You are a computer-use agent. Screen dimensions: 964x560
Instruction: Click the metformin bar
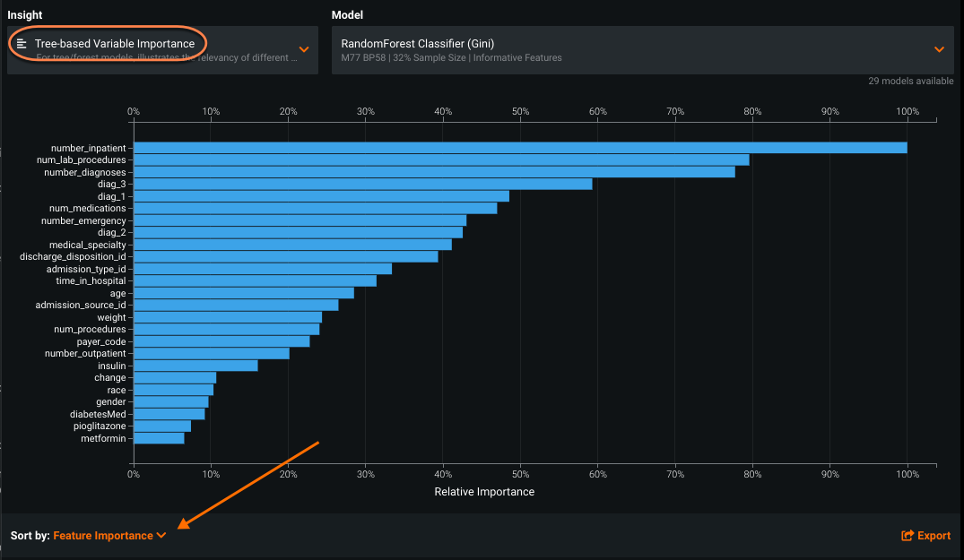159,438
